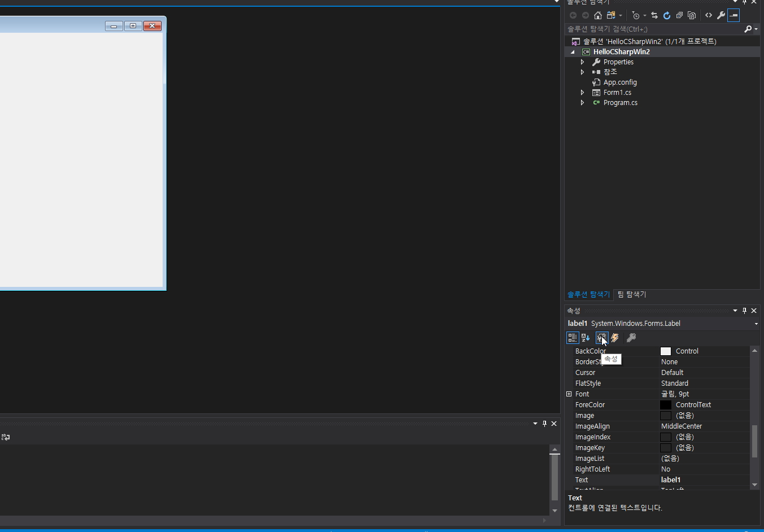Open the label1 object selector dropdown
Viewport: 764px width, 532px height.
coord(756,324)
